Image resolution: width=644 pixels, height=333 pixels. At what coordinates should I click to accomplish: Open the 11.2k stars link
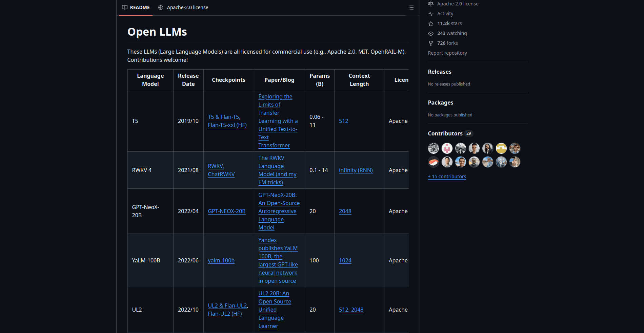point(449,23)
